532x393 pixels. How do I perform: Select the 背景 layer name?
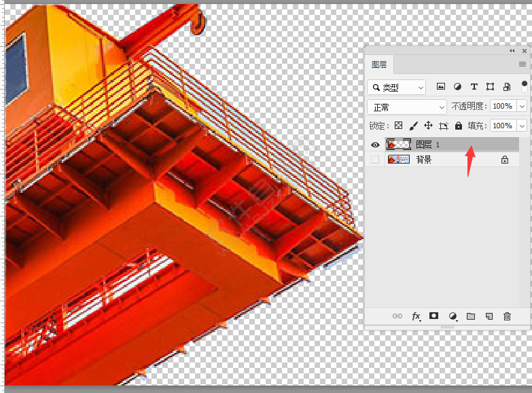pos(424,160)
